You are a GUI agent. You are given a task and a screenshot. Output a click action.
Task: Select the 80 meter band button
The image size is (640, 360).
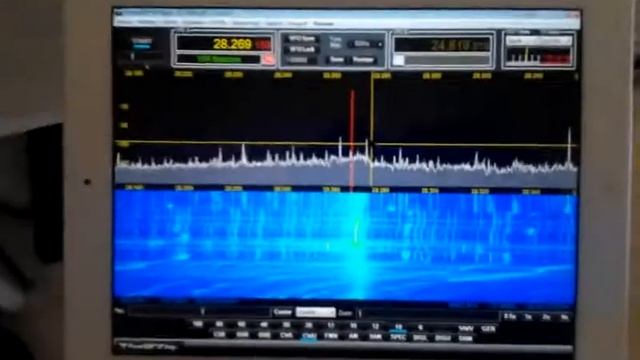tap(220, 324)
